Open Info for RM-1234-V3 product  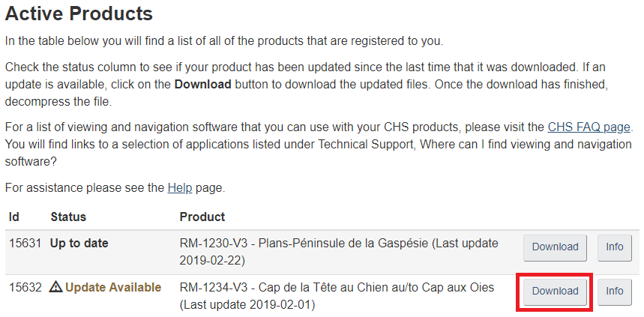point(614,291)
